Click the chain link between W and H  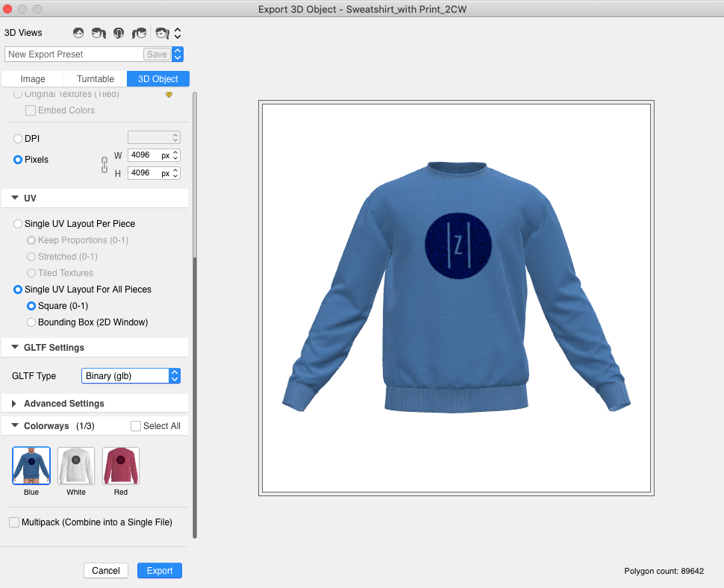104,164
